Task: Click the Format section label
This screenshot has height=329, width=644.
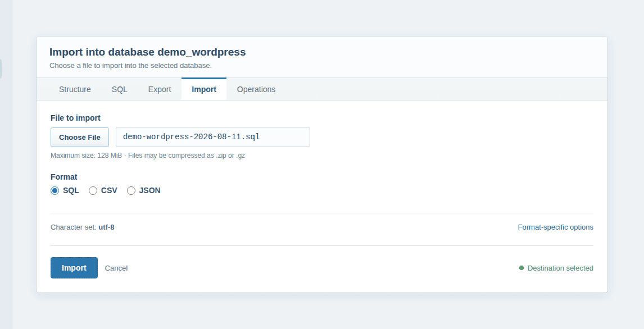Action: 64,177
